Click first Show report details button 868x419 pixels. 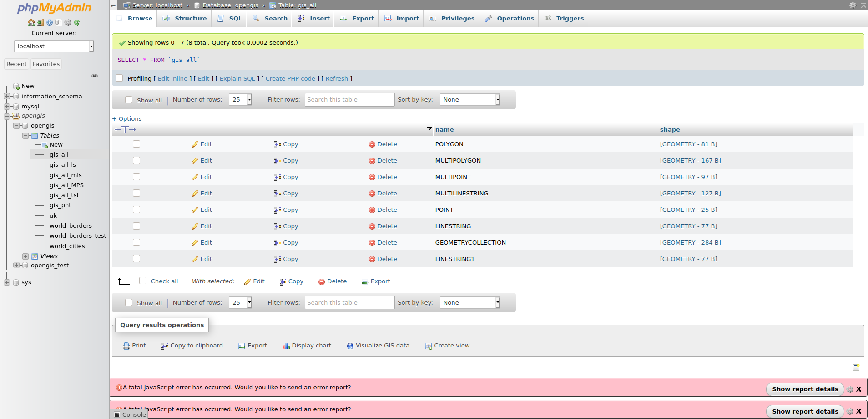tap(805, 389)
